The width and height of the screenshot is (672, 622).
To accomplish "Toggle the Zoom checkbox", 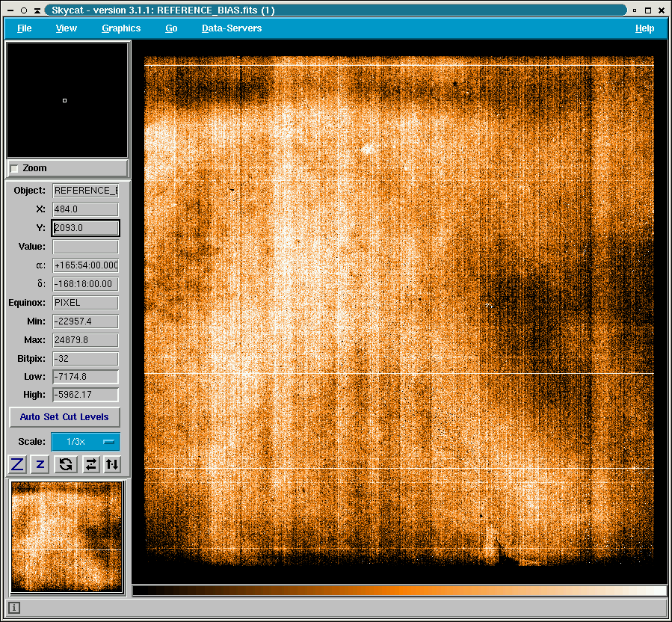I will coord(14,169).
